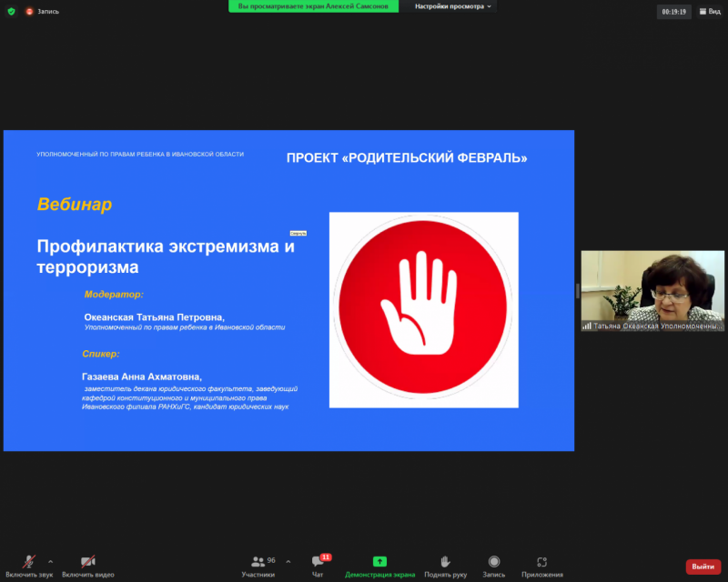Expand the arrow next to Участники
This screenshot has width=728, height=582.
click(x=284, y=561)
